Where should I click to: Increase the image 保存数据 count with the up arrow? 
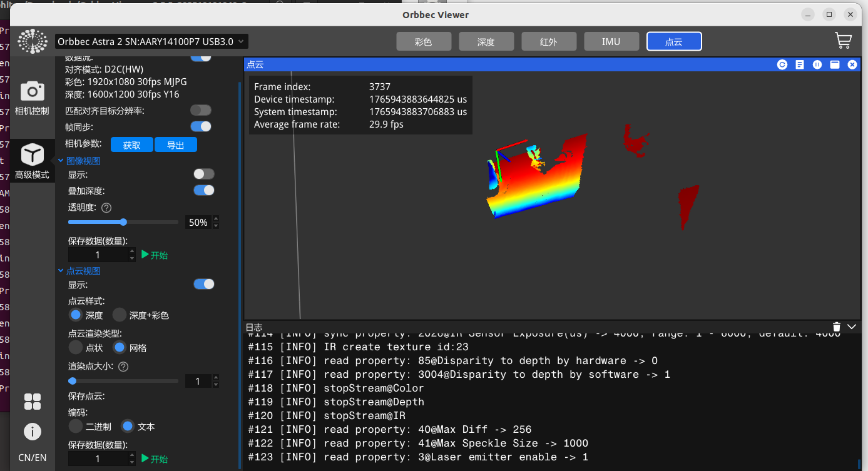tap(132, 251)
